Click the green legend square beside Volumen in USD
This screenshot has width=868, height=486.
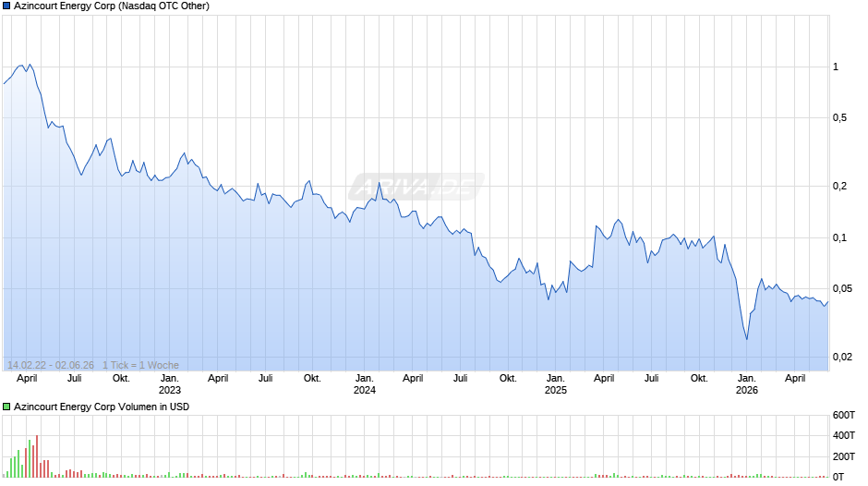point(6,407)
